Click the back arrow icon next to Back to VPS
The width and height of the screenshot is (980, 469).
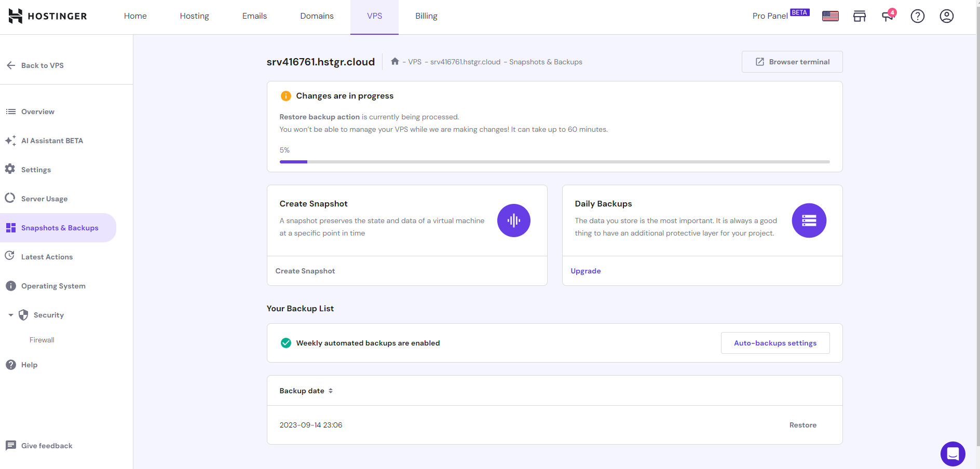[11, 65]
